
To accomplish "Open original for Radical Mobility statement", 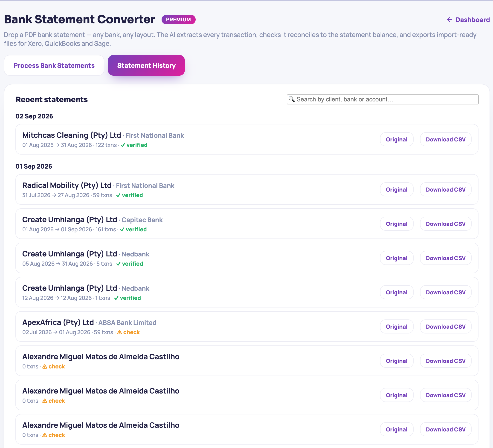I will pos(397,190).
